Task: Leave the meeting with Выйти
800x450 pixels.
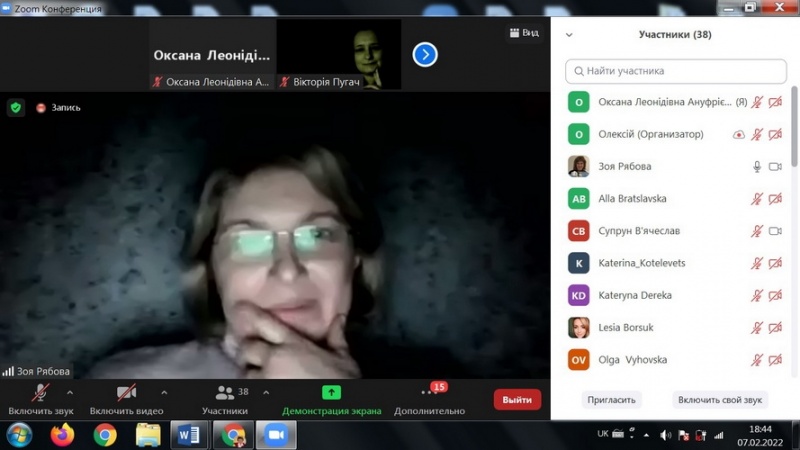Action: coord(517,399)
